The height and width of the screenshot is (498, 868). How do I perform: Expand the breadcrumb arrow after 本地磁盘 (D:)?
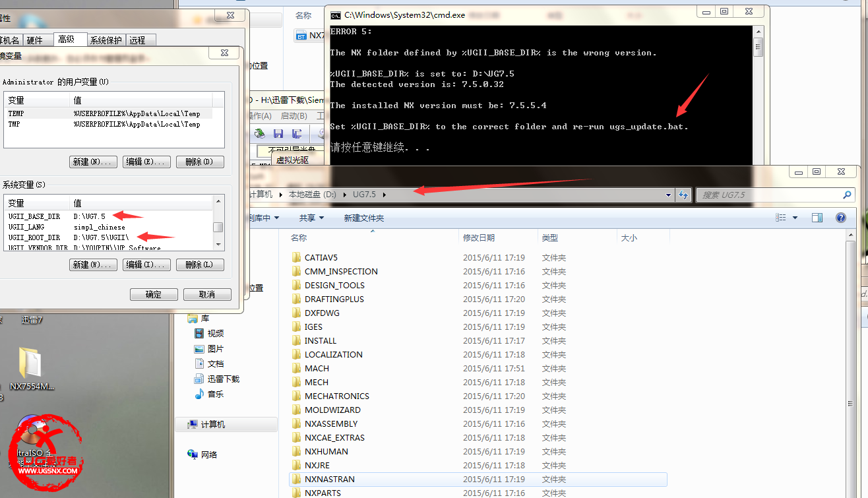click(344, 195)
